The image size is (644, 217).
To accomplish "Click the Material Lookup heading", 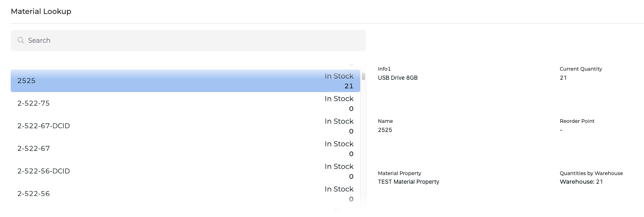I will tap(41, 12).
